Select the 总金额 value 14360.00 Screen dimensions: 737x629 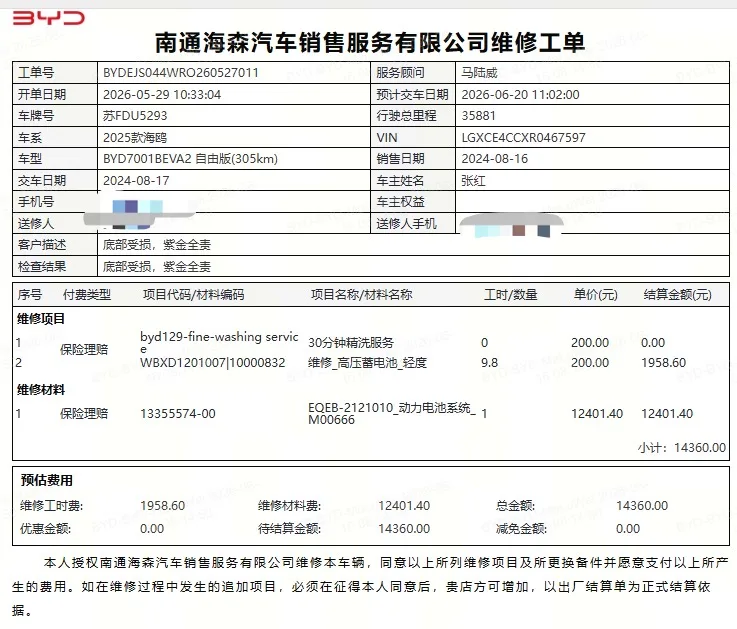(x=642, y=506)
